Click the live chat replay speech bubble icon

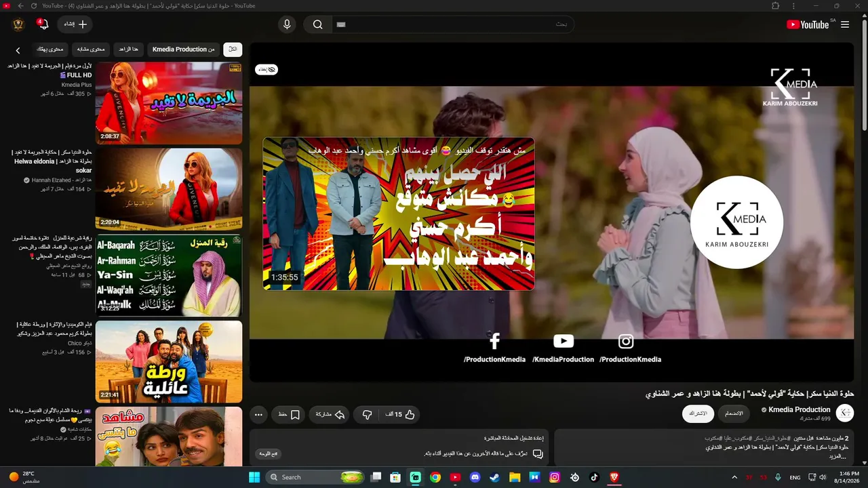[538, 453]
